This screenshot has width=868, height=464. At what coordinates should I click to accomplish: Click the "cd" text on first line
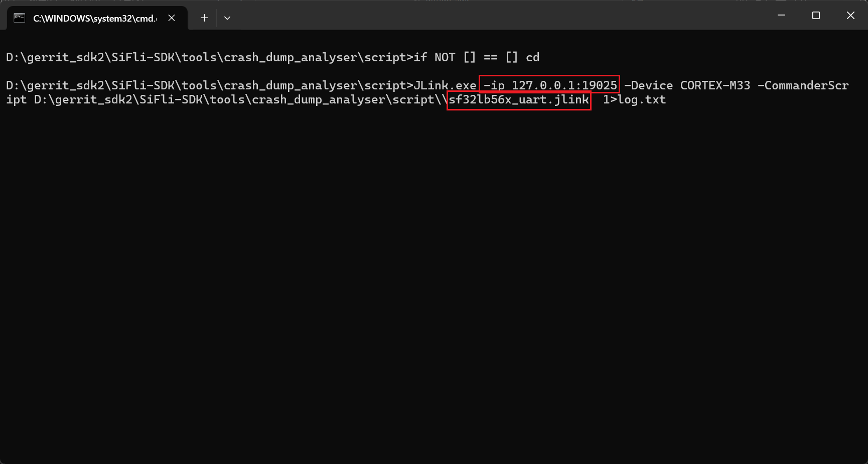click(532, 57)
